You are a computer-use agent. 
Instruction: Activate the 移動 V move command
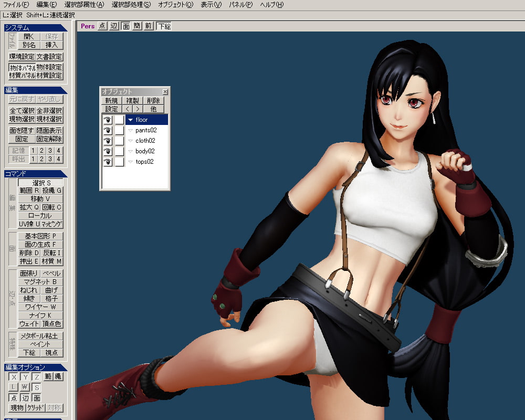(x=40, y=199)
